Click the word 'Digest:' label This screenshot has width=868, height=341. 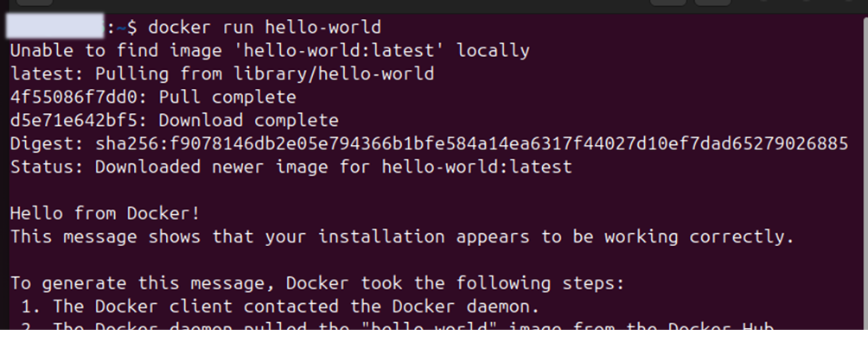click(x=47, y=143)
